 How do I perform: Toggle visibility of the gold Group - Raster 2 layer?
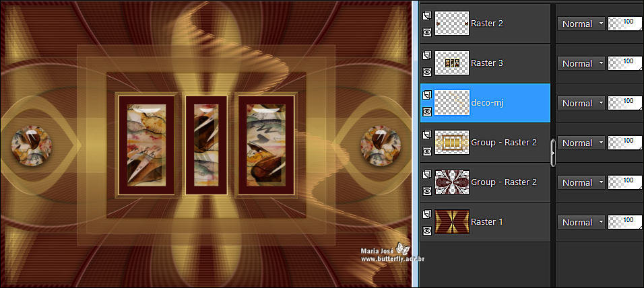tap(427, 151)
